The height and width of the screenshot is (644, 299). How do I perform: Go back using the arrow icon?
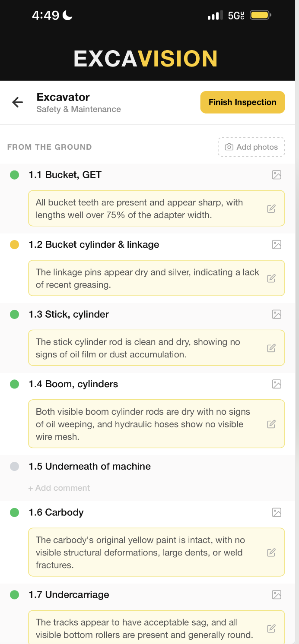point(17,102)
